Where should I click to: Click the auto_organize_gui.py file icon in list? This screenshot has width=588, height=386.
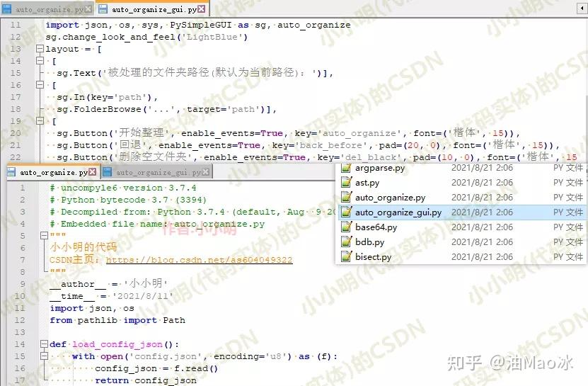(346, 212)
